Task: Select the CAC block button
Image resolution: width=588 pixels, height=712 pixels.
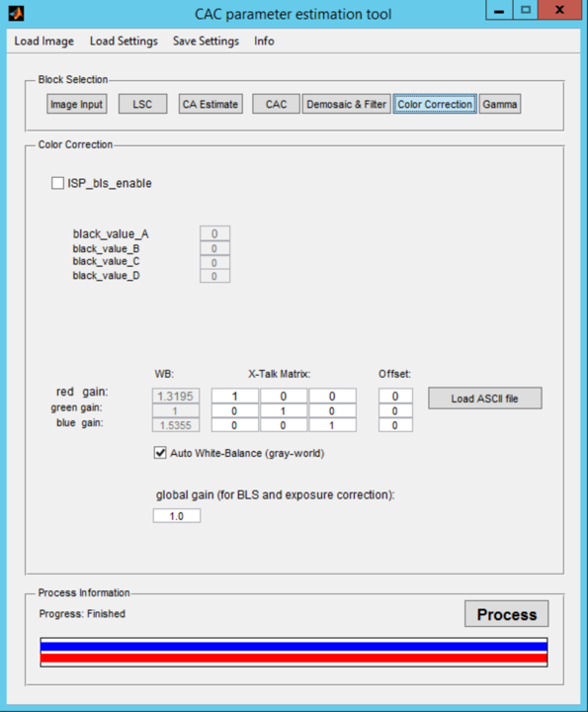Action: [x=276, y=104]
